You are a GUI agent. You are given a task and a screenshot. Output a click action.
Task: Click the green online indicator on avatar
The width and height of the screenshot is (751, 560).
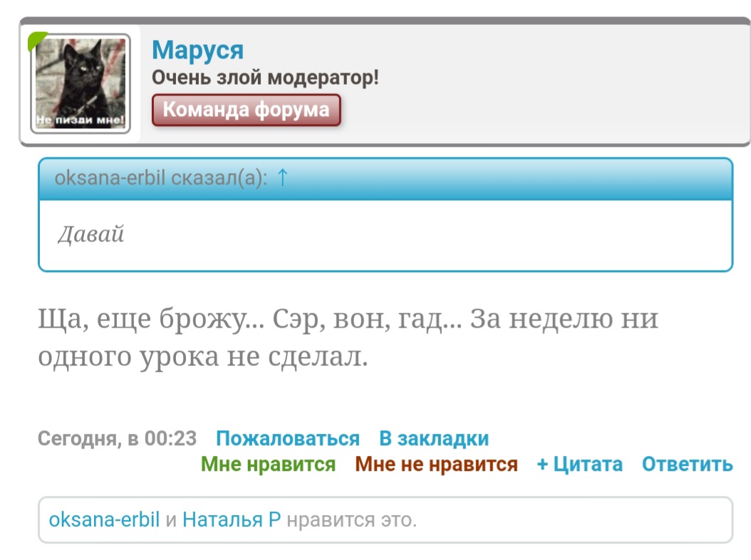click(36, 40)
